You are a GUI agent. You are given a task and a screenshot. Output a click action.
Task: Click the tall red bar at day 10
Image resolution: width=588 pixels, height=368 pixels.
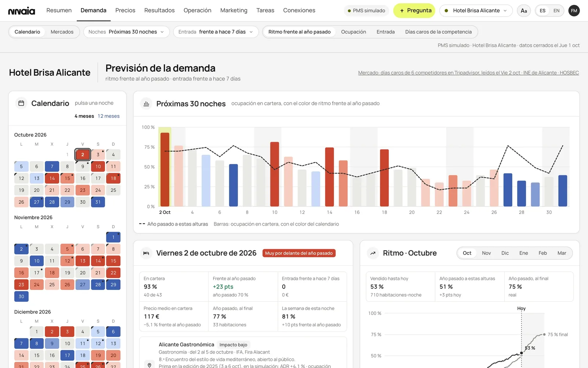coord(275,174)
